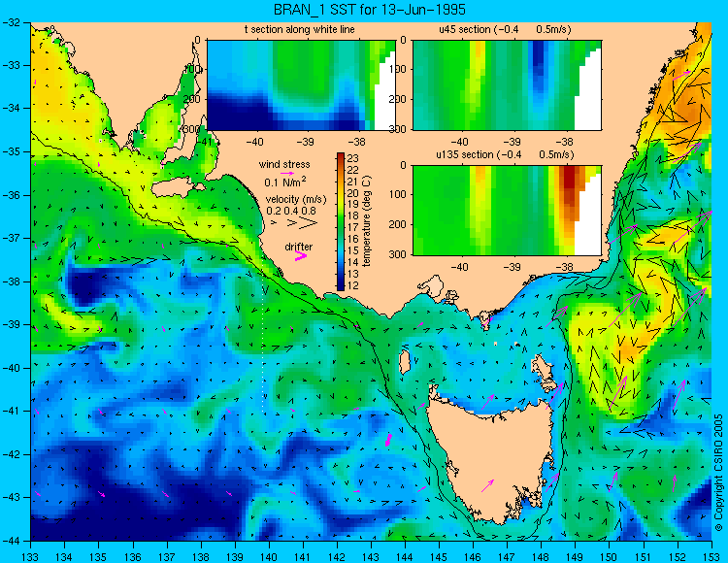
Task: Click longitude label 153 on bottom axis
Action: pos(711,557)
